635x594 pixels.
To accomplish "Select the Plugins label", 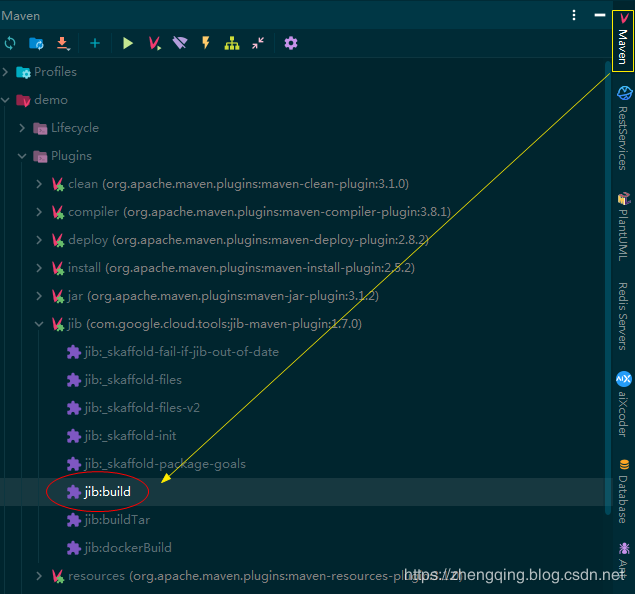I will click(x=71, y=156).
